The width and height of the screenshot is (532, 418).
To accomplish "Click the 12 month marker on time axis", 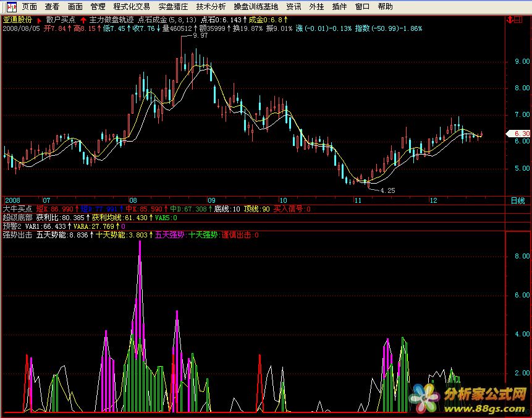I will coord(434,200).
